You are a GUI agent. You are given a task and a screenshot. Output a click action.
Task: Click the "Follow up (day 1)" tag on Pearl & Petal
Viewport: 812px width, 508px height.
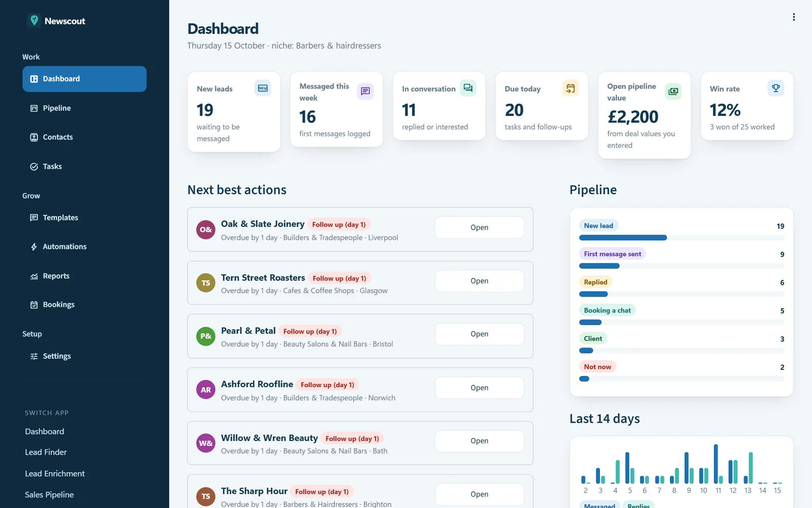click(x=310, y=331)
